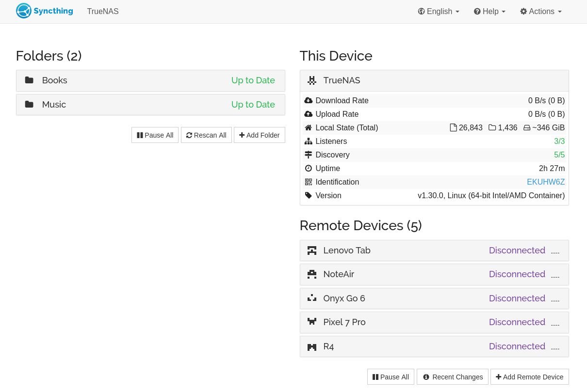Screen dimensions: 587x392
Task: Click the Listeners 3/3 value
Action: (559, 141)
